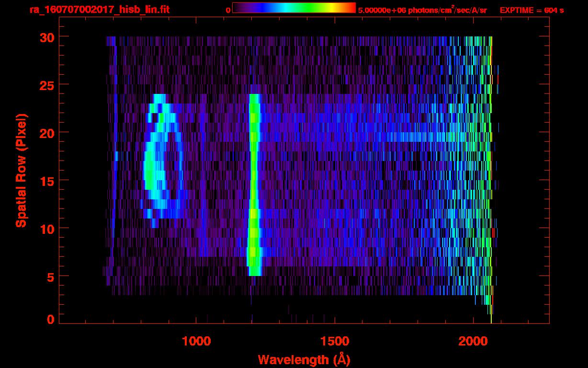The width and height of the screenshot is (588, 368).
Task: Click the y-axis tick label 0
Action: click(50, 319)
